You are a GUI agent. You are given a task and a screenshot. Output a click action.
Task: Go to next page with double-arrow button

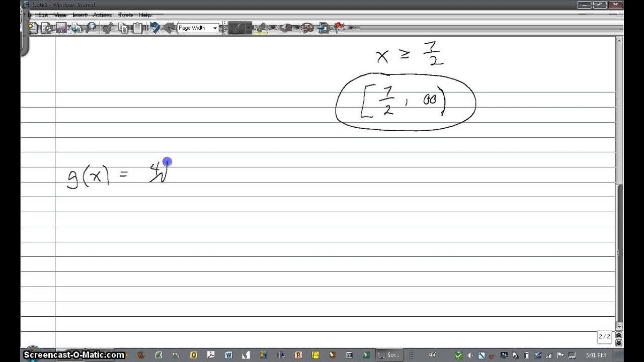point(619,342)
